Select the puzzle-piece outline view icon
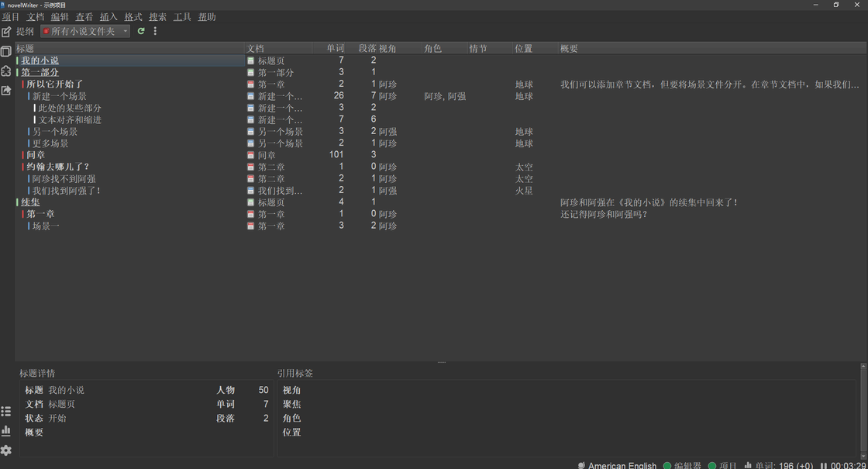This screenshot has height=469, width=868. pos(6,71)
